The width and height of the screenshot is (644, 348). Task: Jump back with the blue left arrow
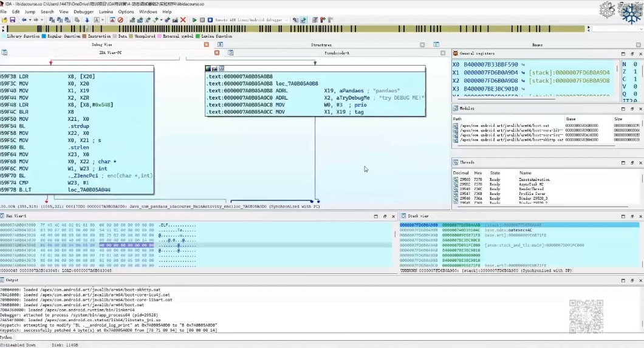(24, 19)
